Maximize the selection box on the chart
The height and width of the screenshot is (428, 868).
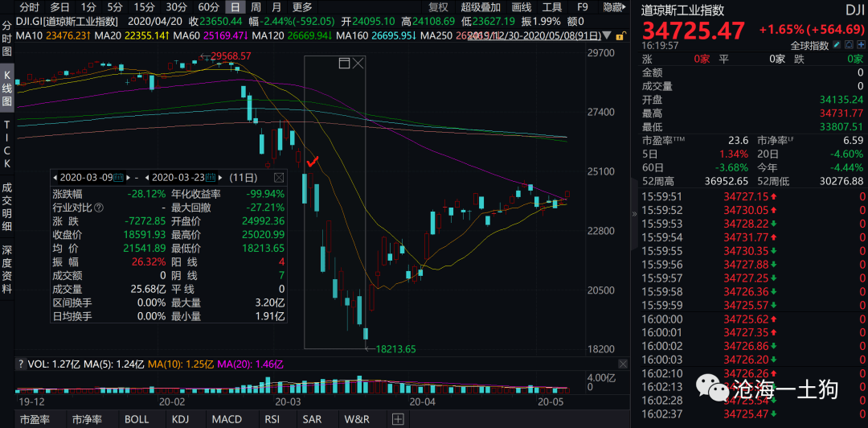pos(344,64)
